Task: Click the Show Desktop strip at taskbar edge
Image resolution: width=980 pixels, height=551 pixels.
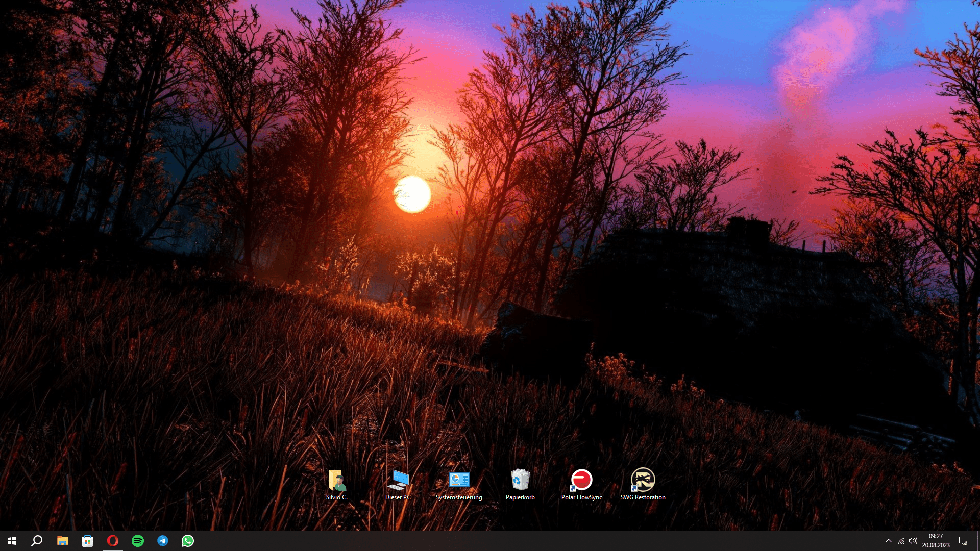Action: [978, 541]
